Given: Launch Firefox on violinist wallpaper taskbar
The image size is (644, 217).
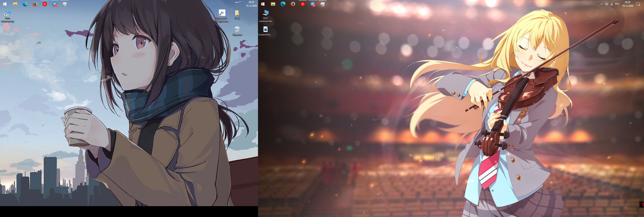Looking at the screenshot, I should tap(293, 4).
